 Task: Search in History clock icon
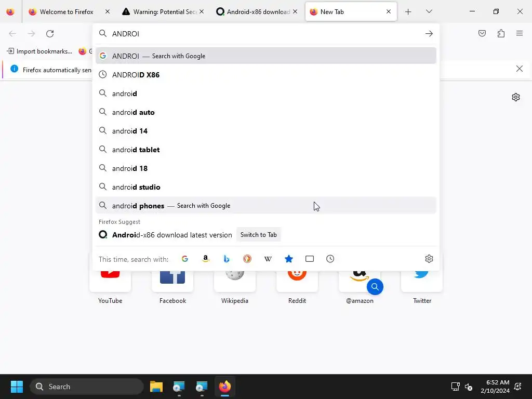pyautogui.click(x=330, y=259)
